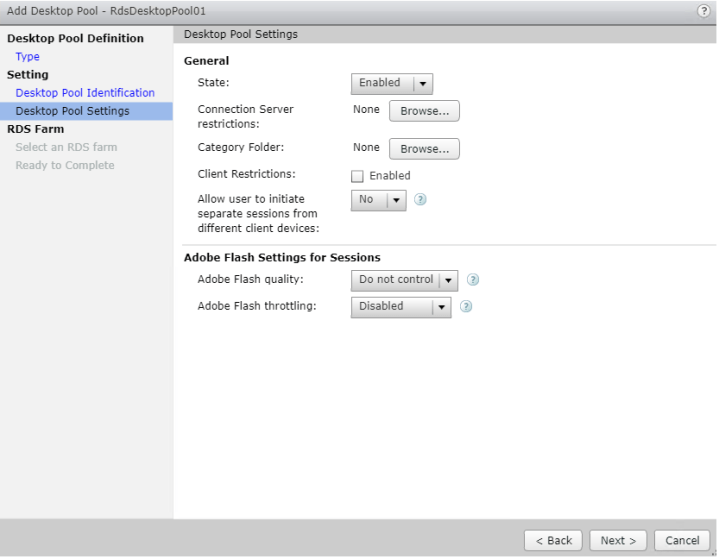Expand the Adobe Flash throttling dropdown

(401, 307)
